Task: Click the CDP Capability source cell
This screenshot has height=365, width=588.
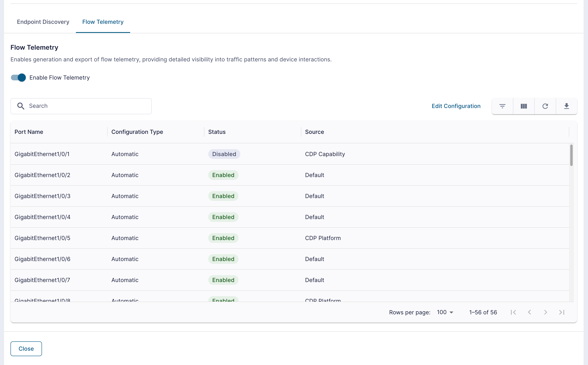Action: [x=325, y=154]
